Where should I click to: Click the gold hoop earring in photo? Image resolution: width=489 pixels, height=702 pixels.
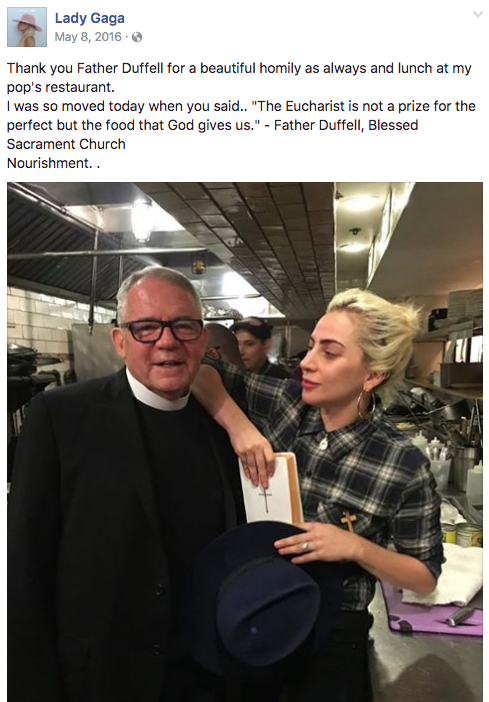coord(365,403)
